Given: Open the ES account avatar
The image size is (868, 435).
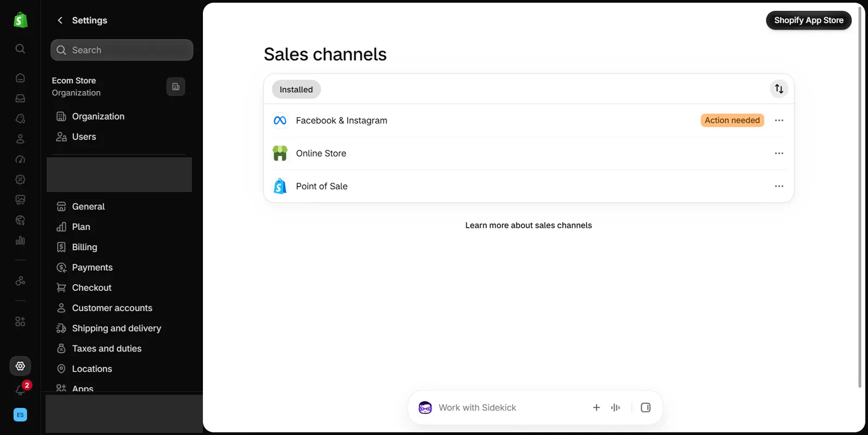Looking at the screenshot, I should pyautogui.click(x=21, y=415).
